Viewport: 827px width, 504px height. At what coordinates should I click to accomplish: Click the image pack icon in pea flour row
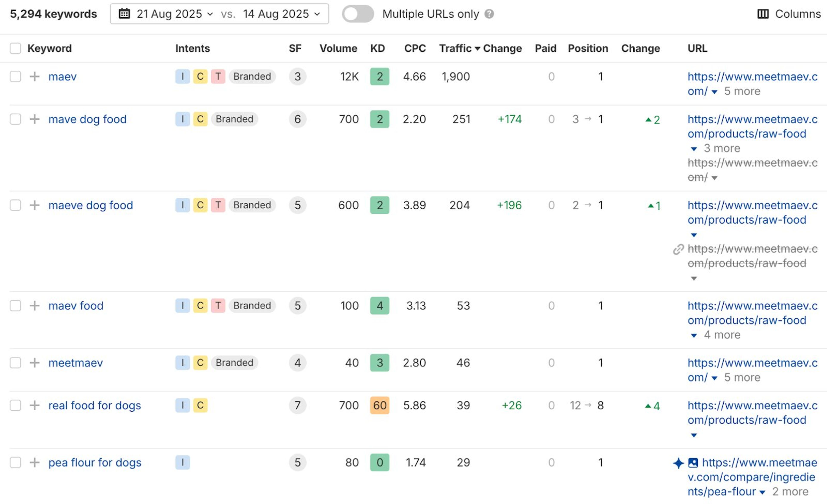(693, 463)
